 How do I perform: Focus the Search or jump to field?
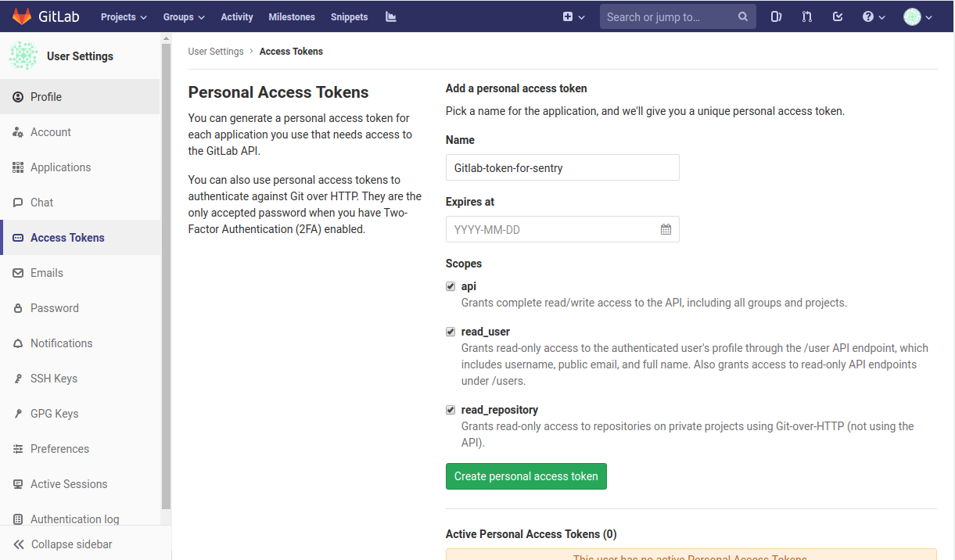pyautogui.click(x=677, y=16)
